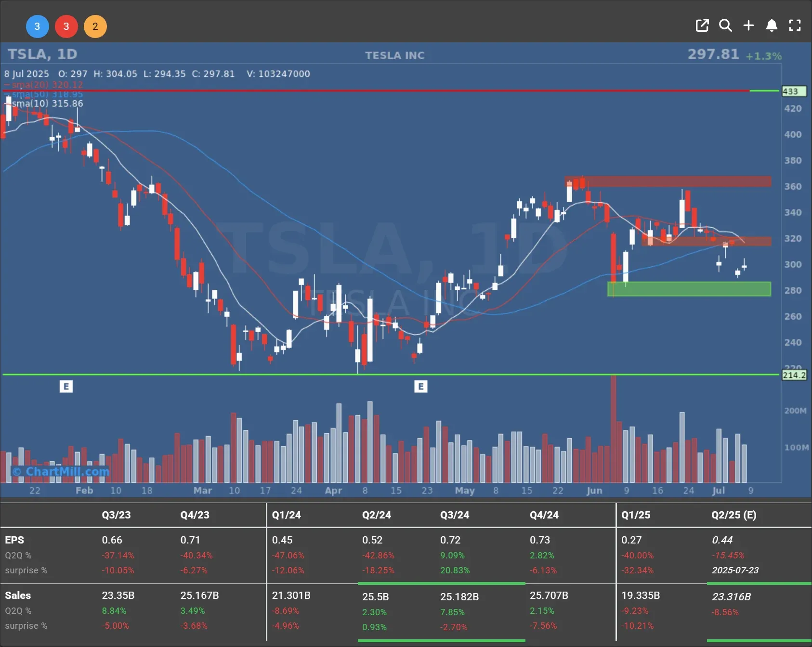Image resolution: width=812 pixels, height=647 pixels.
Task: Click the plus add icon
Action: 748,26
